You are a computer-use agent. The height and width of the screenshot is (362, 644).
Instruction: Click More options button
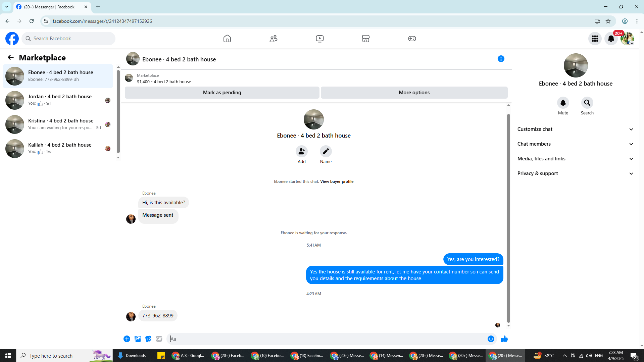[x=414, y=93]
